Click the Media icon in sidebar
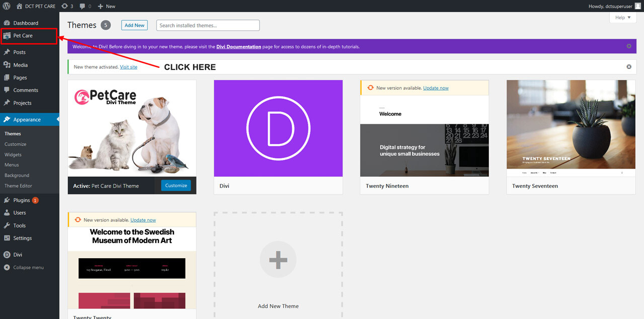Image resolution: width=644 pixels, height=319 pixels. 7,65
